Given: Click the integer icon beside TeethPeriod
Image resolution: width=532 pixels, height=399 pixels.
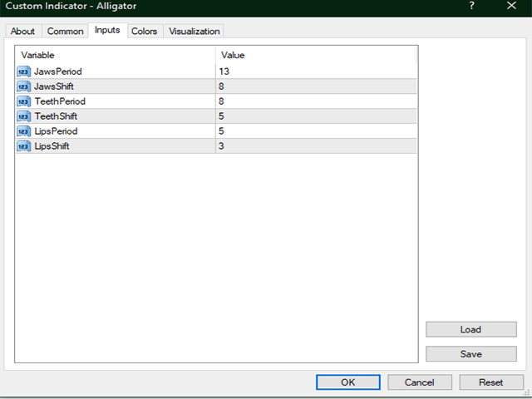Looking at the screenshot, I should click(x=24, y=101).
